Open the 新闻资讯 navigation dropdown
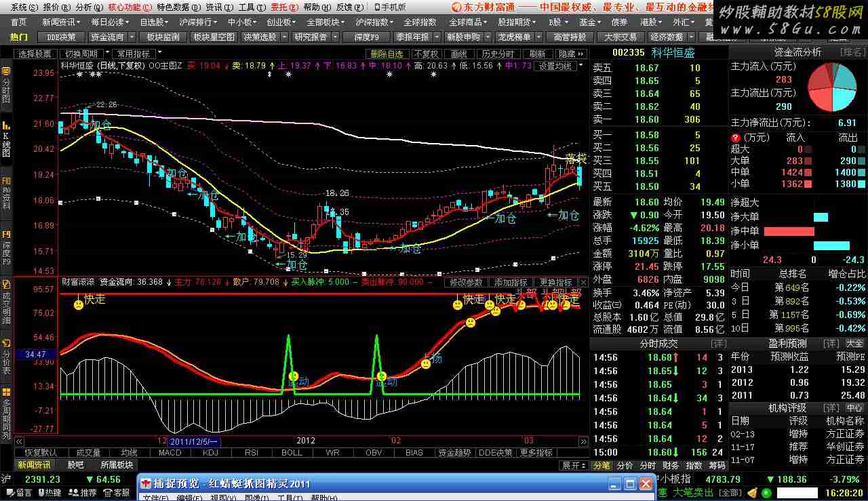 (62, 22)
